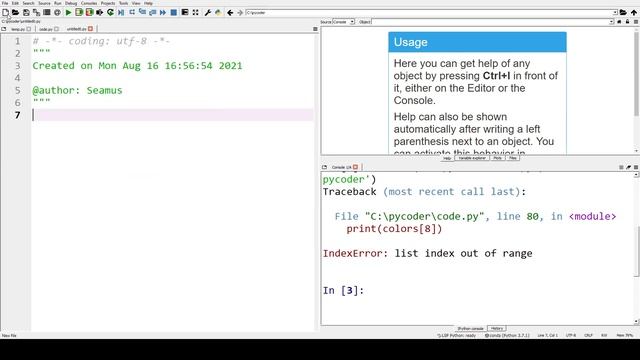Open file using the folder toolbar icon
The width and height of the screenshot is (640, 360).
(x=16, y=13)
